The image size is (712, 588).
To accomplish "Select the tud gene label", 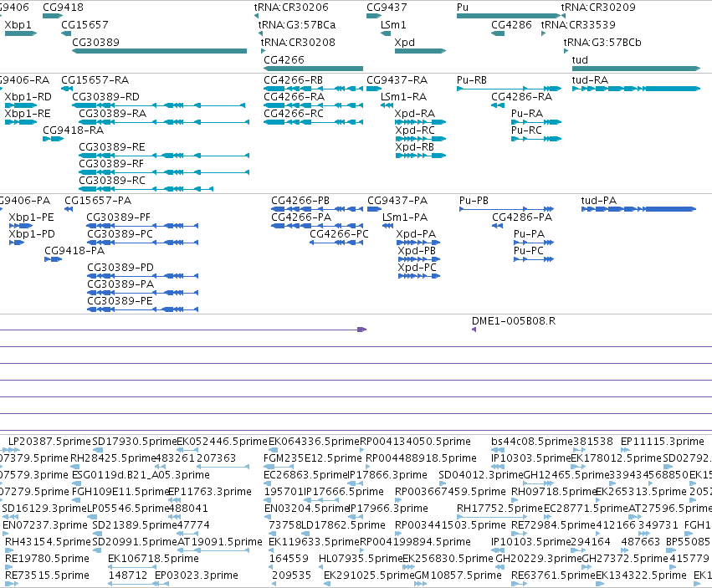I will 580,60.
